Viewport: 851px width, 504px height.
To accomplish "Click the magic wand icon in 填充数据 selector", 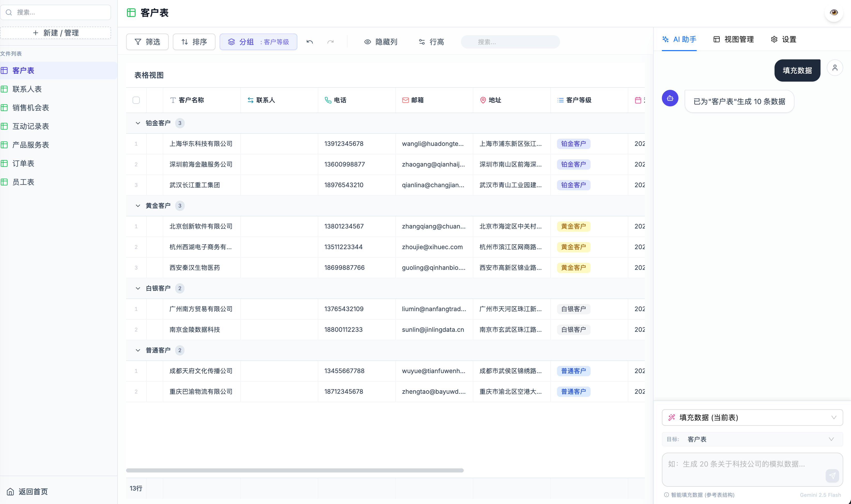I will click(x=672, y=418).
